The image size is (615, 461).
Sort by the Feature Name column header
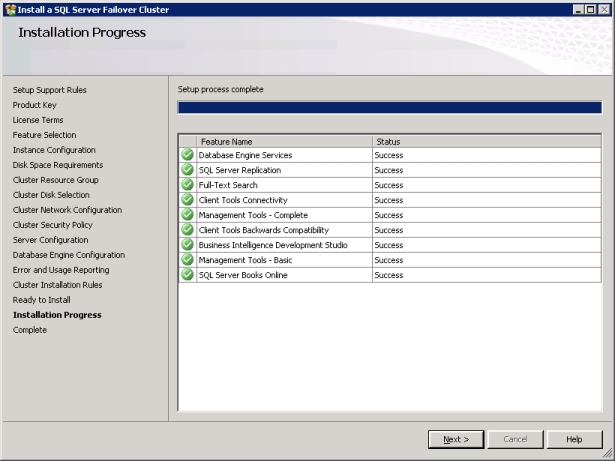coord(284,142)
